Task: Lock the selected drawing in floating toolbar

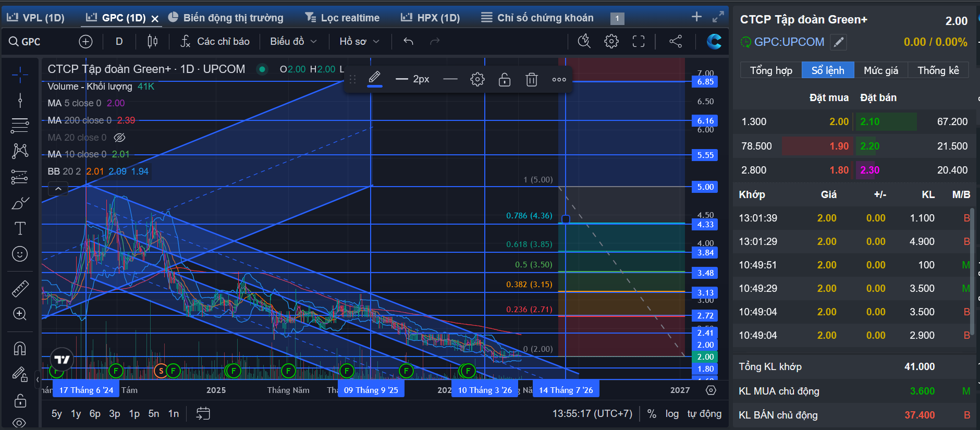Action: click(505, 80)
